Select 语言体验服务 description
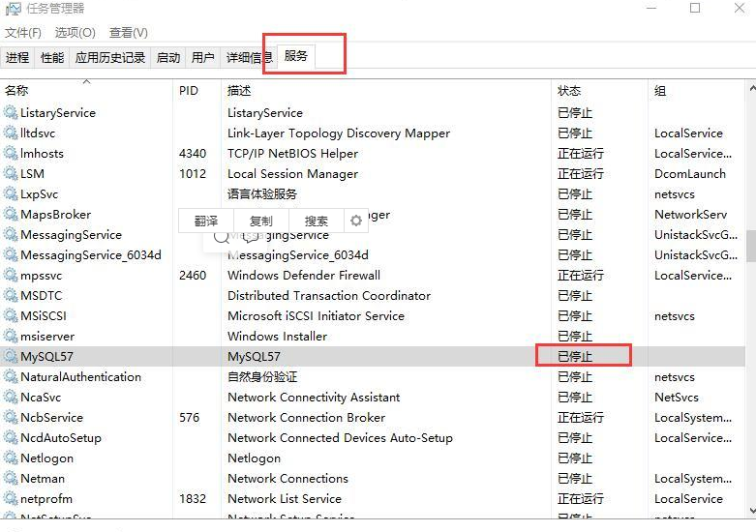This screenshot has height=532, width=756. point(261,194)
